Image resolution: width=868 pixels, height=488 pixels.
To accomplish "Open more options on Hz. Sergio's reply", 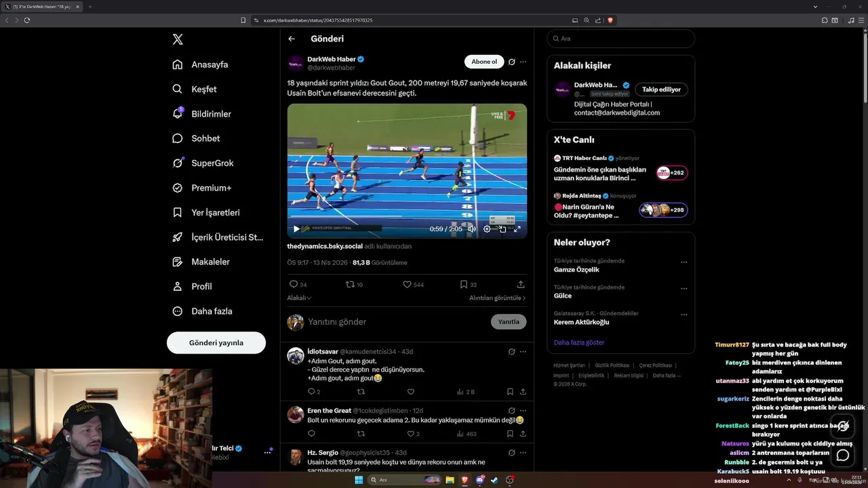I will coord(523,453).
